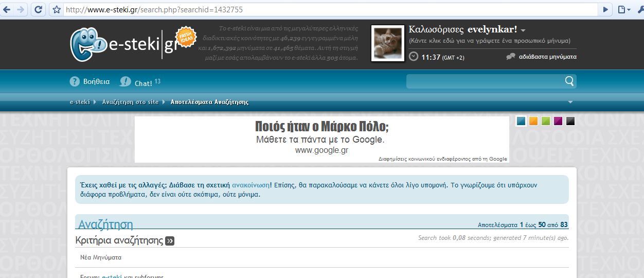Select the purple theme color swatch
644x278 pixels.
(x=558, y=121)
